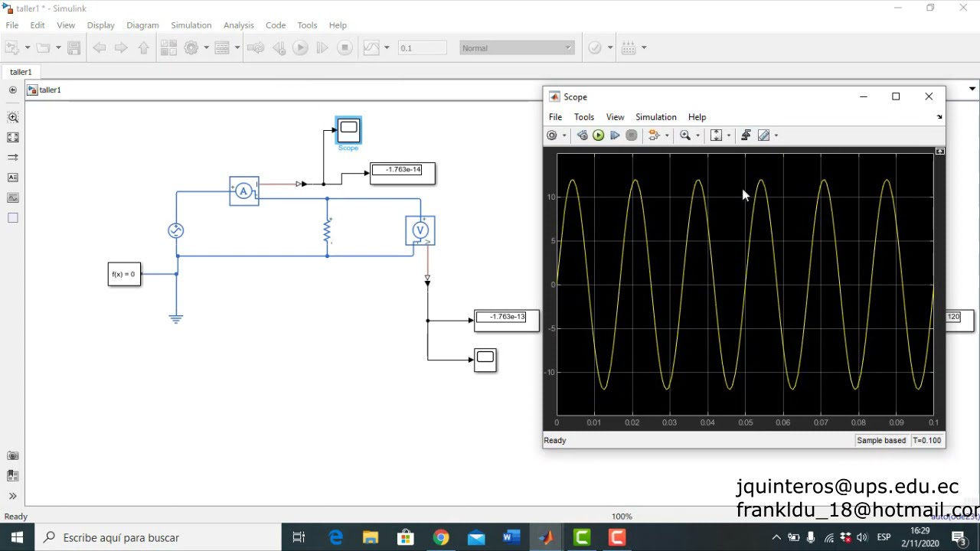Viewport: 980px width, 551px height.
Task: Open Simulink Diagram menu
Action: 142,25
